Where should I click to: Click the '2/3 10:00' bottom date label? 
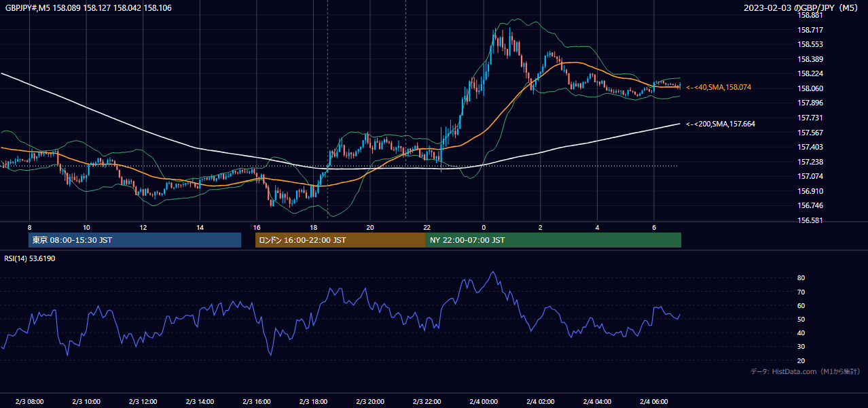click(86, 402)
